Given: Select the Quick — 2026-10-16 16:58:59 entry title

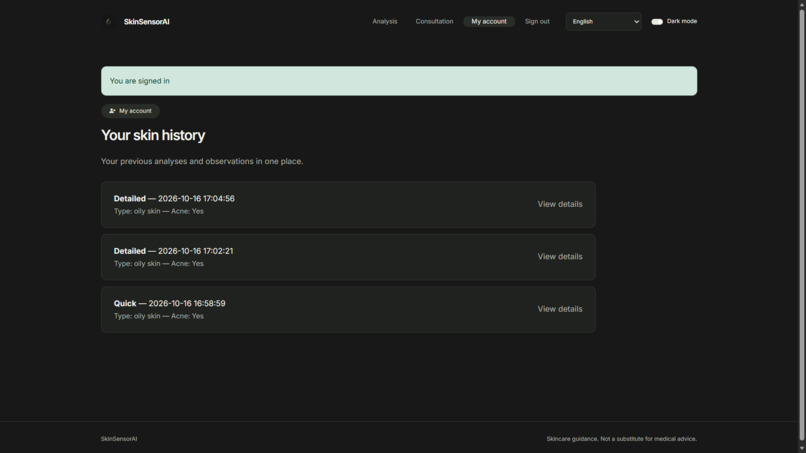Looking at the screenshot, I should point(170,303).
